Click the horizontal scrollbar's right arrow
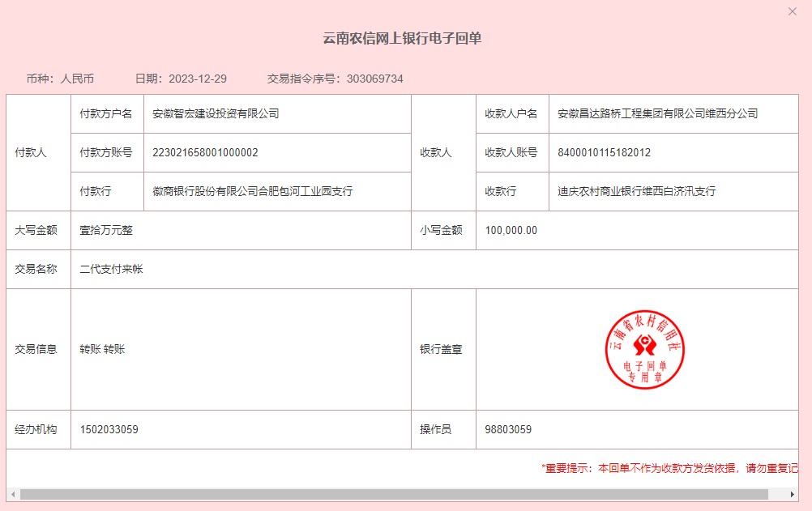Image resolution: width=812 pixels, height=511 pixels. click(793, 494)
